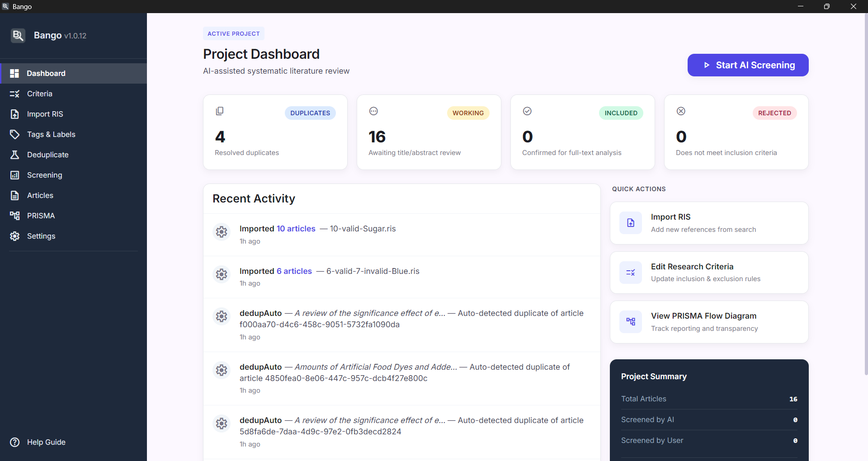Navigate to Deduplicate page
Viewport: 868px width, 461px height.
(x=73, y=155)
